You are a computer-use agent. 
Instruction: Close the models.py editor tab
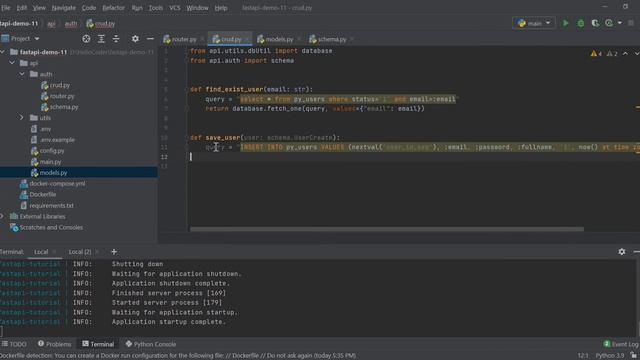pos(299,39)
